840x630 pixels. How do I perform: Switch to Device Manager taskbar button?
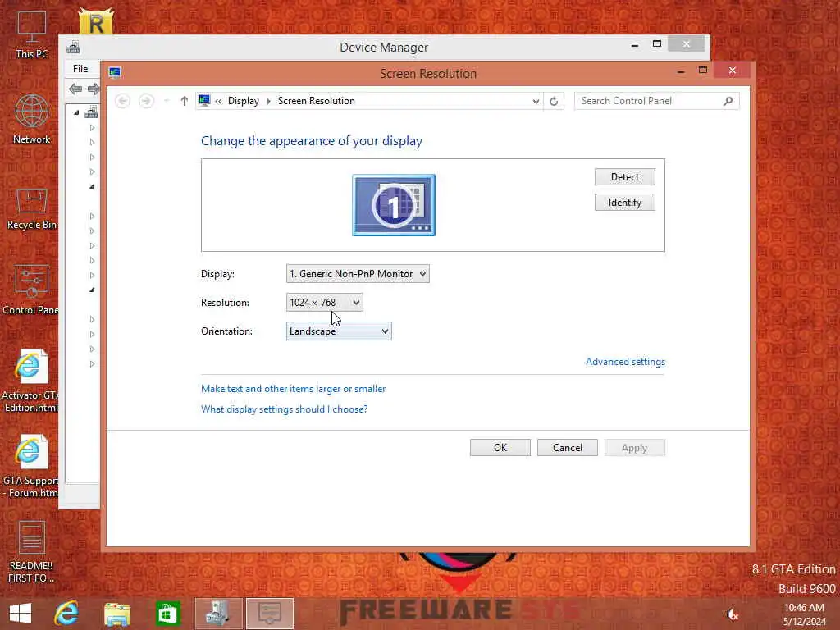click(x=218, y=614)
